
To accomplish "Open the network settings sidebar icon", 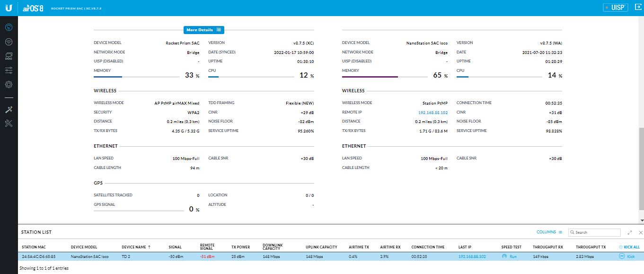I will pyautogui.click(x=9, y=56).
